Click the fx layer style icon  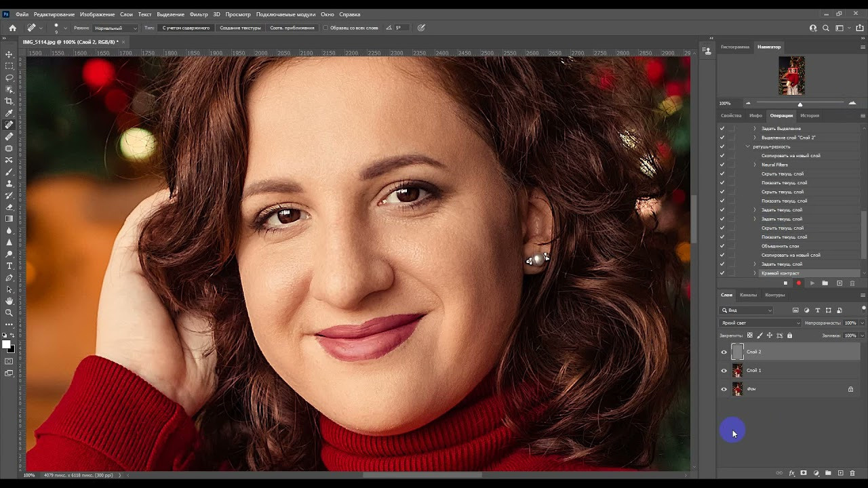791,473
